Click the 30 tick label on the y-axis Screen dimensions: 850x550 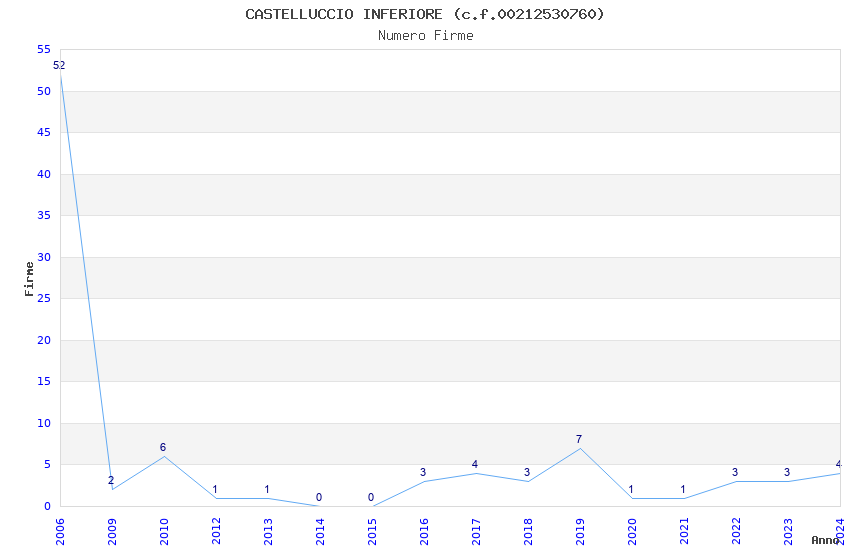tap(43, 257)
